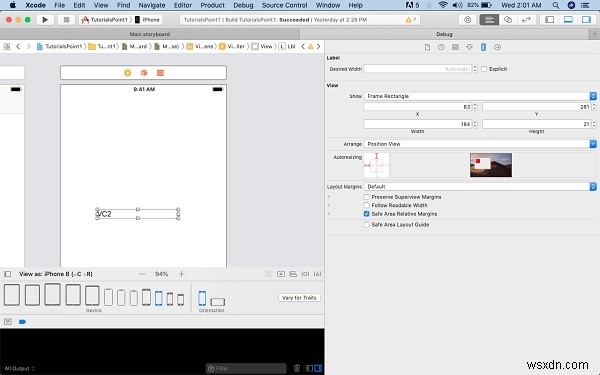Viewport: 600px width, 375px height.
Task: Check Safe Area Layout Guide
Action: click(x=367, y=225)
